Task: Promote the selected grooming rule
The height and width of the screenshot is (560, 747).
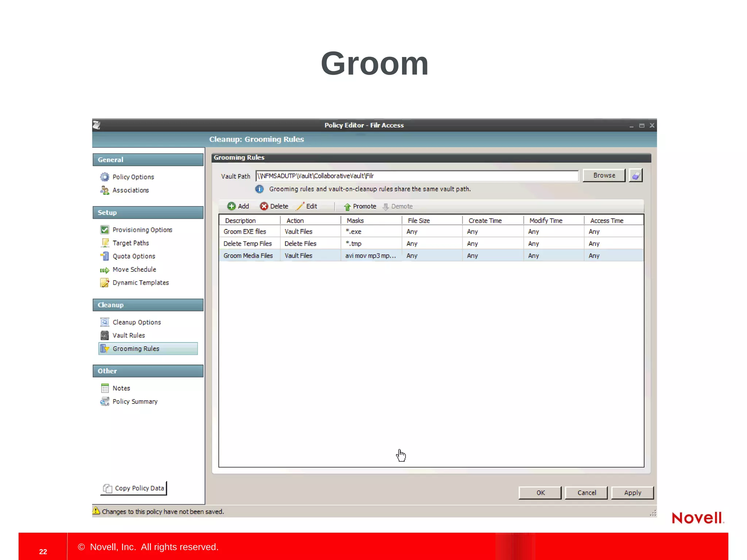Action: tap(360, 206)
